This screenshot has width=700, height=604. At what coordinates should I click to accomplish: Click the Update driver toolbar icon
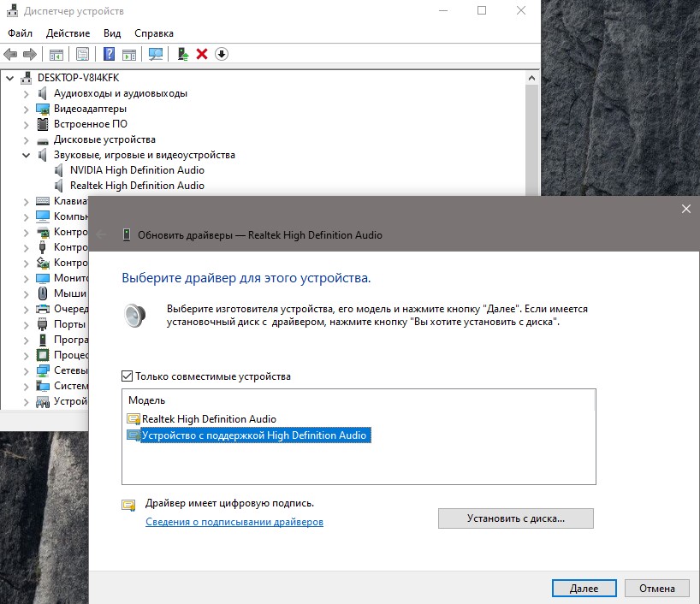(183, 55)
